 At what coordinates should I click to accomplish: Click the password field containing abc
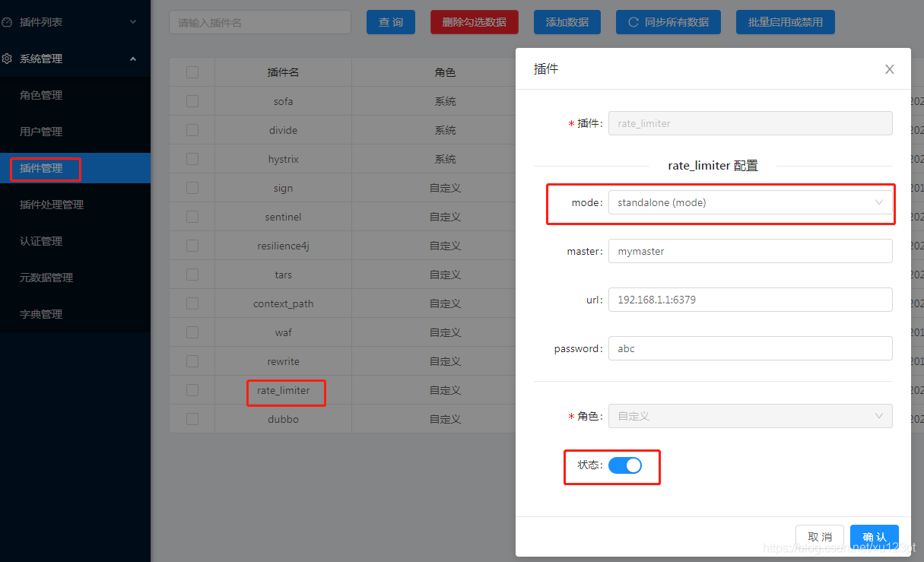751,348
